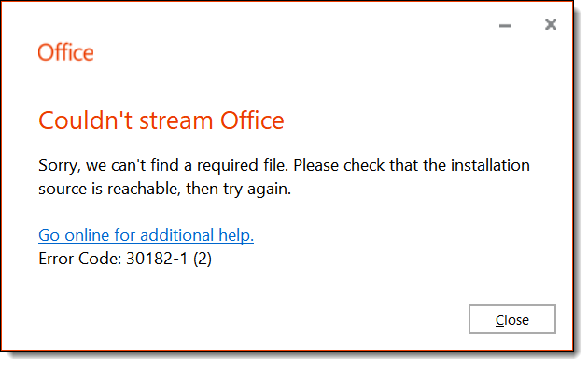The height and width of the screenshot is (366, 588).
Task: Minimize the Office error dialog
Action: pos(505,25)
